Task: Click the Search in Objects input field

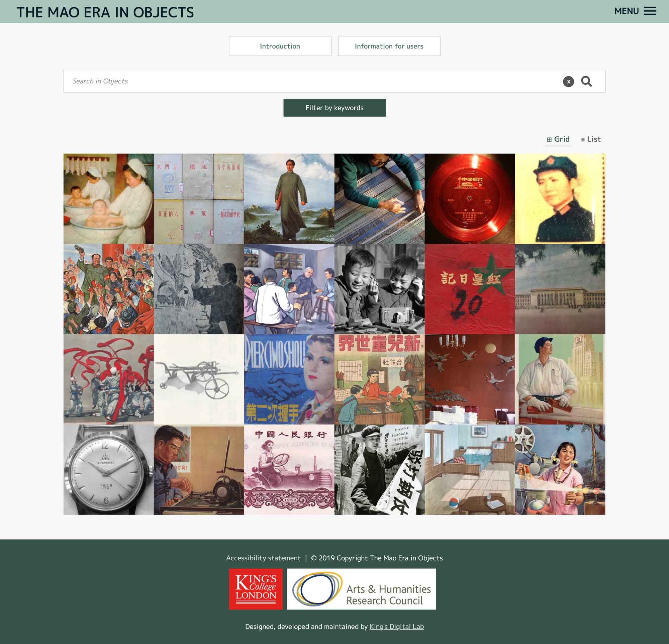Action: point(334,81)
